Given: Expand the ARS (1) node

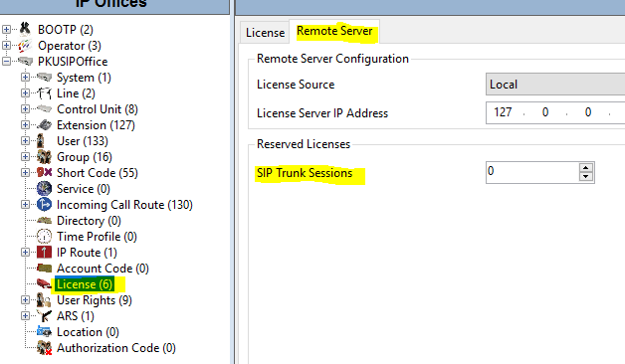Looking at the screenshot, I should click(x=25, y=316).
